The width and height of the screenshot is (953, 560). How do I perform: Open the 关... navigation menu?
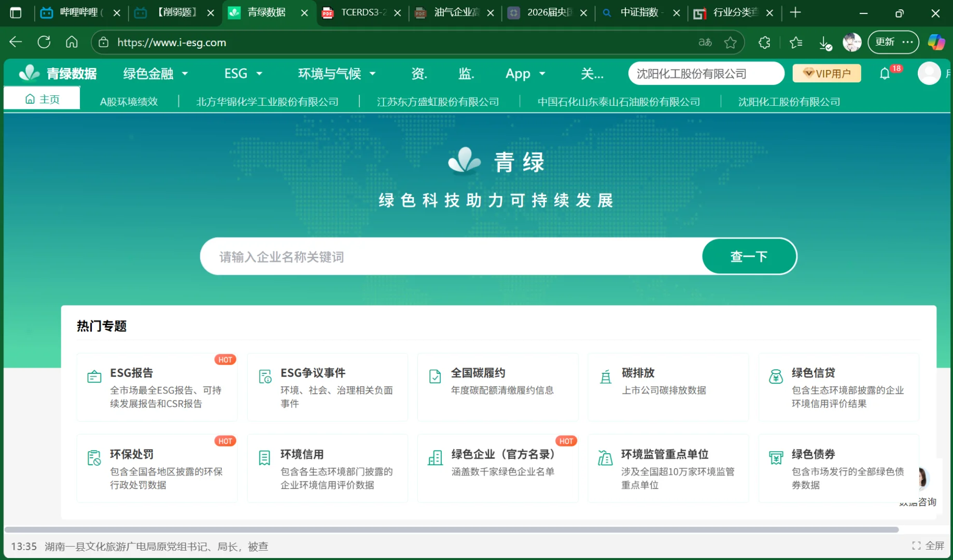[592, 74]
